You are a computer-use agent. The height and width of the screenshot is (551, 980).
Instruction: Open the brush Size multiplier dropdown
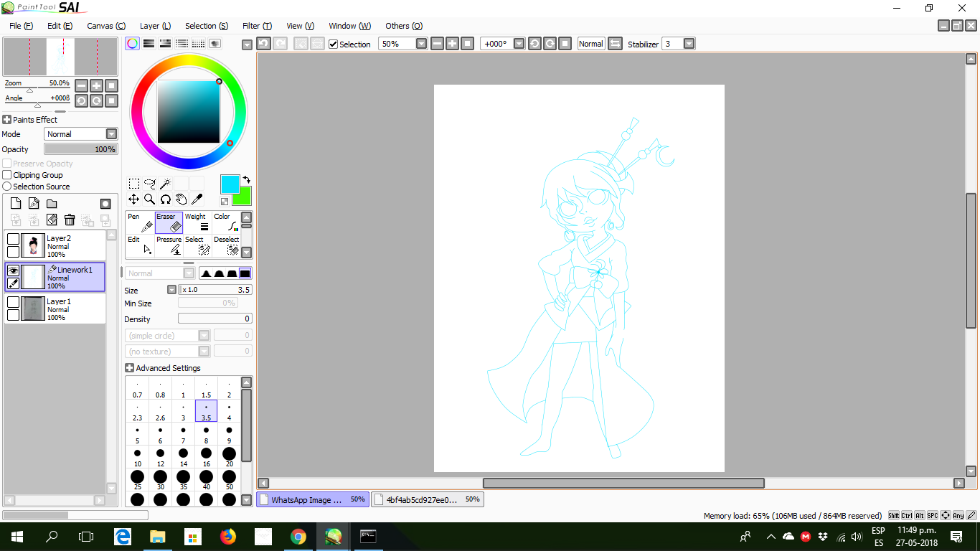click(x=171, y=290)
